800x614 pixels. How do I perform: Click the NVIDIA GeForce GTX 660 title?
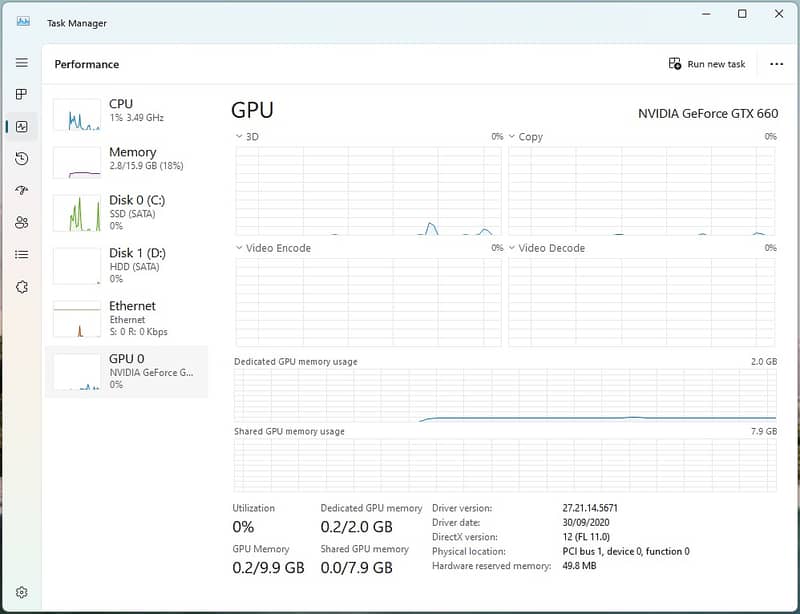click(708, 113)
